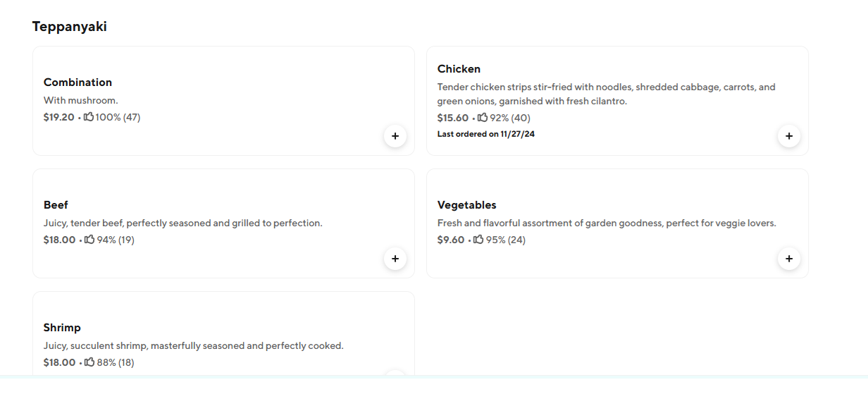Viewport: 868px width, 406px height.
Task: Select the Chicken description text
Action: 606,94
